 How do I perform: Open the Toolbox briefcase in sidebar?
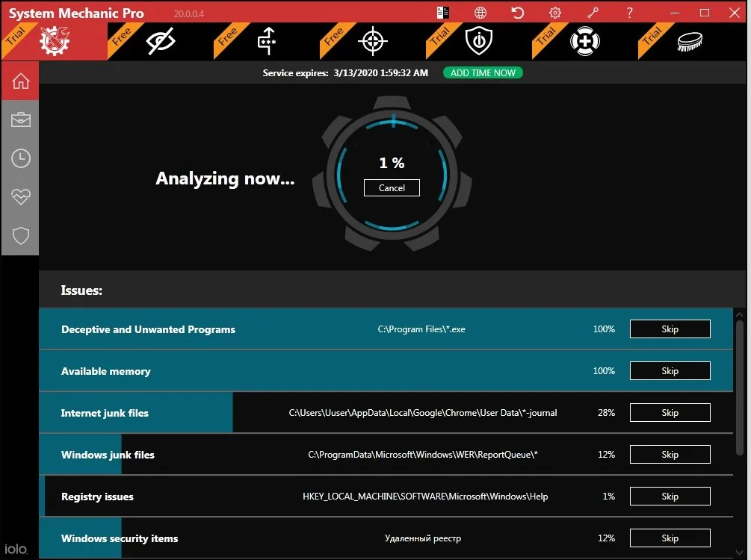pos(21,119)
